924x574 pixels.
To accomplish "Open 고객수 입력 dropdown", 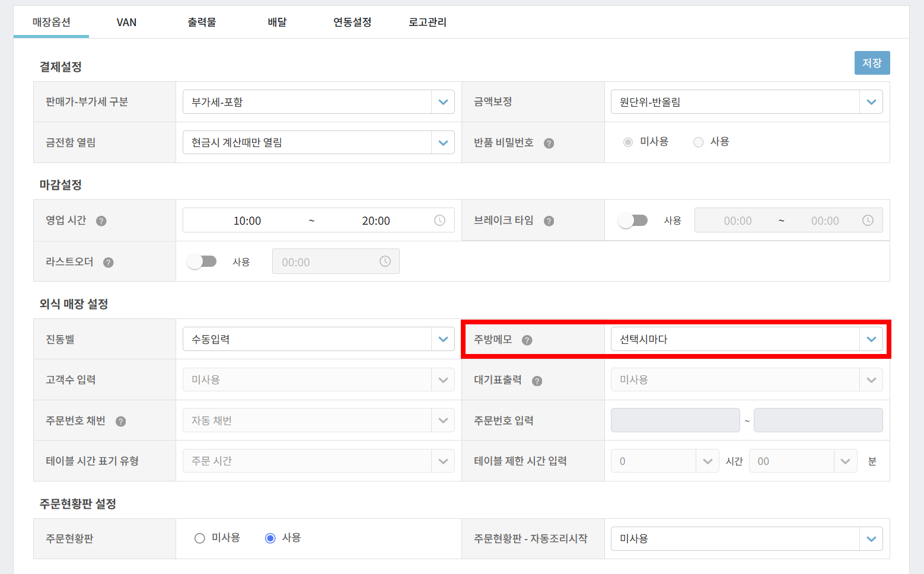I will pyautogui.click(x=318, y=380).
